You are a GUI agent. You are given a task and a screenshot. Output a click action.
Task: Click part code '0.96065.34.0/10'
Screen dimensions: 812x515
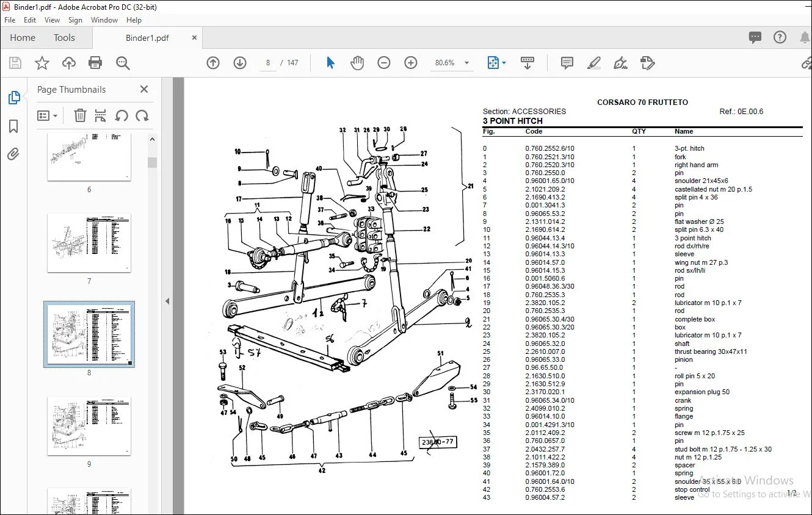pyautogui.click(x=549, y=400)
